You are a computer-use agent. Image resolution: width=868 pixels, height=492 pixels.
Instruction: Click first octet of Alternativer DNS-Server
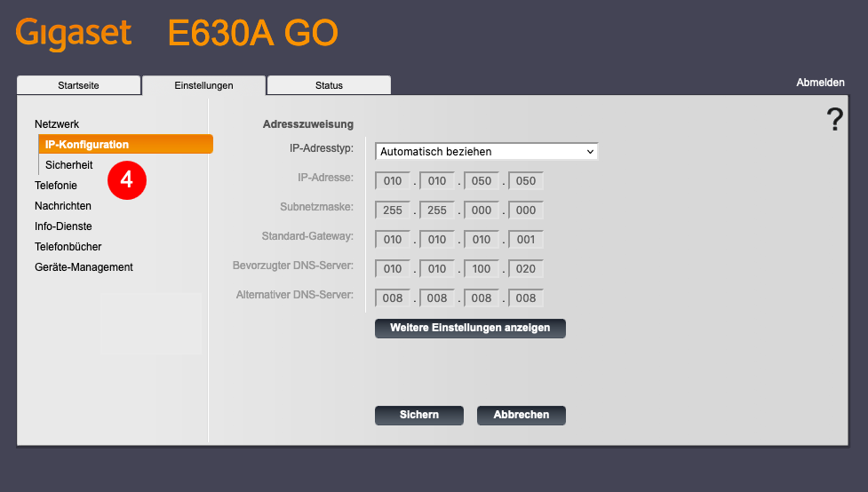(x=393, y=298)
